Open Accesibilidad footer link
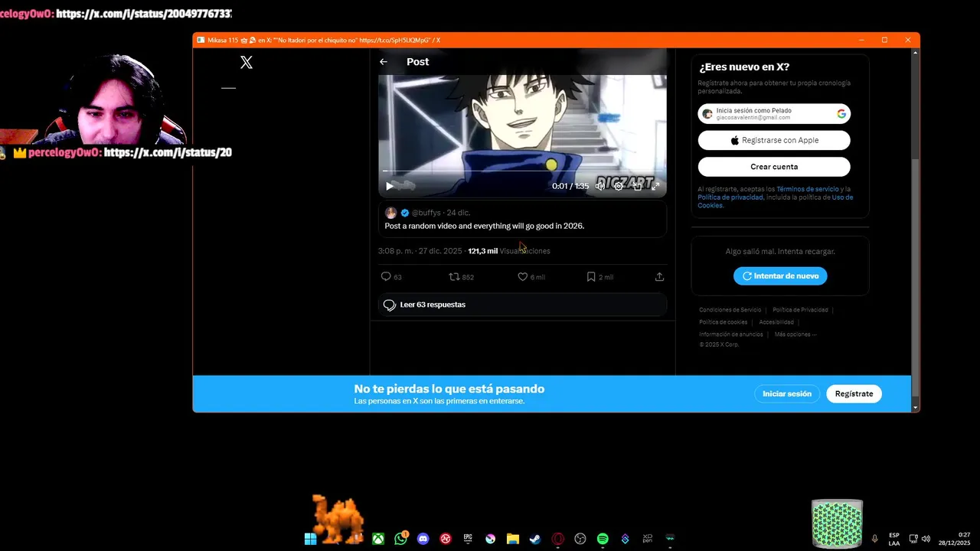This screenshot has height=551, width=980. [776, 322]
